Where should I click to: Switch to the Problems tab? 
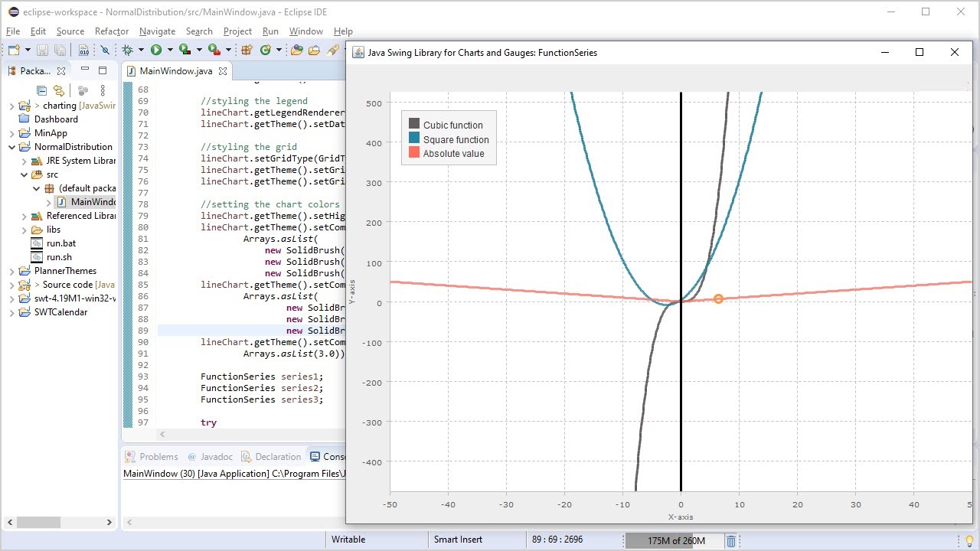[x=151, y=457]
